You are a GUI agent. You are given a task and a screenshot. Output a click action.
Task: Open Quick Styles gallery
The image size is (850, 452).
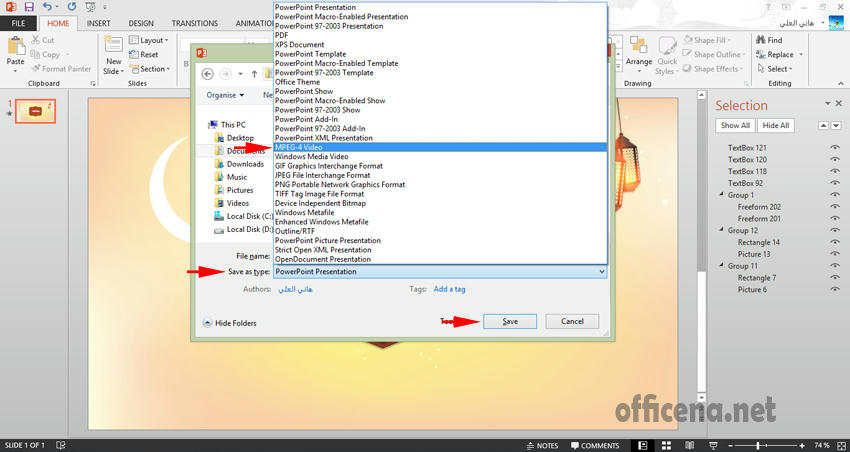tap(667, 55)
